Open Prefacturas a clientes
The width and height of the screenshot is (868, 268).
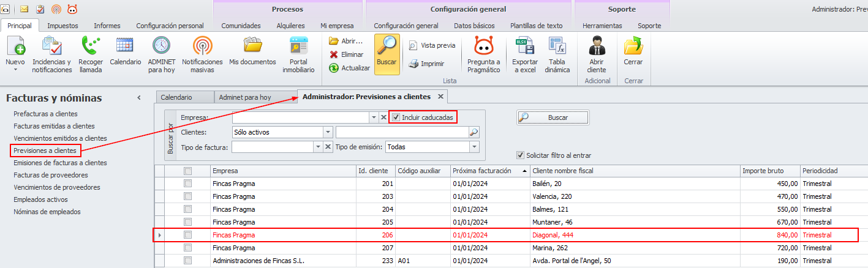click(x=45, y=114)
